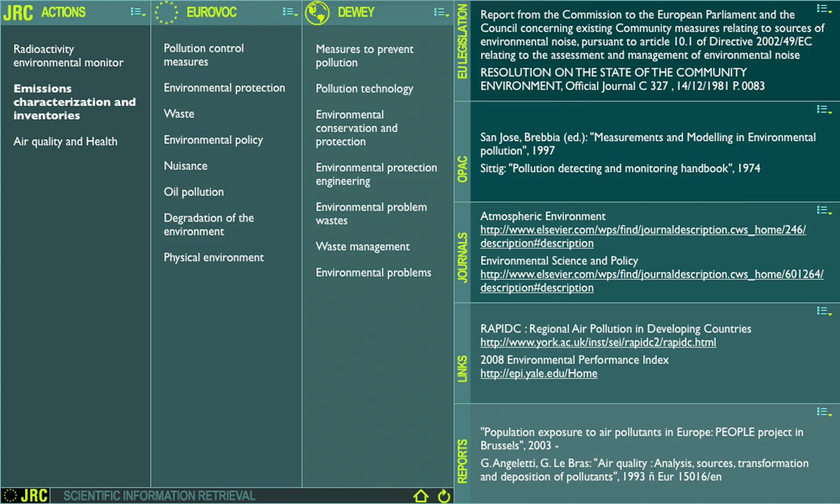Select Pollution technology in Dewey
The height and width of the screenshot is (504, 840).
pos(364,89)
